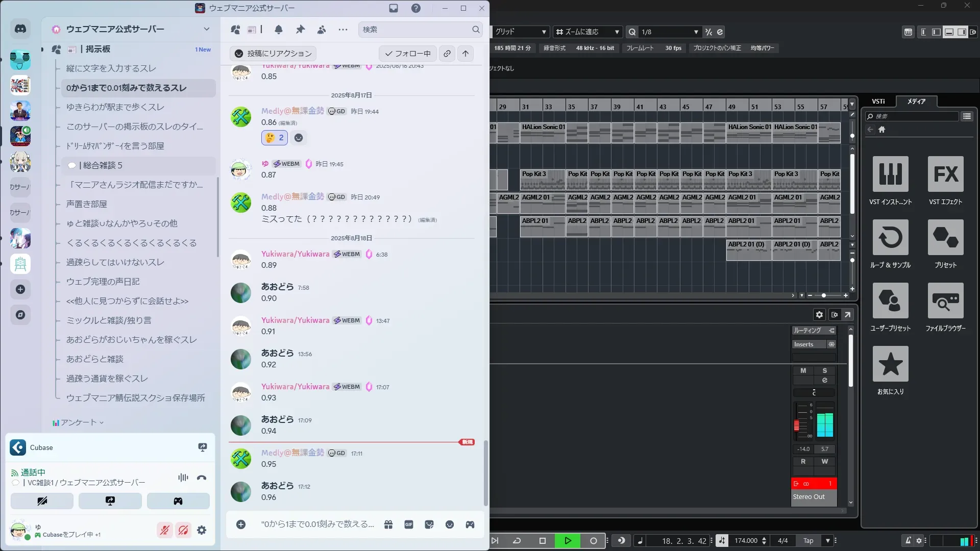Toggle channel Mute (M) button

pyautogui.click(x=803, y=371)
